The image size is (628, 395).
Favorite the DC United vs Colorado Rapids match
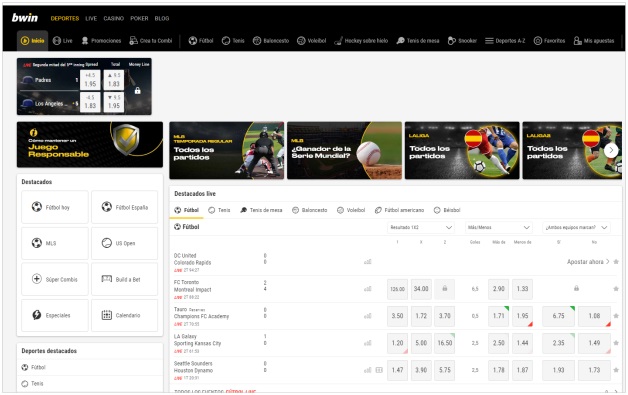tap(616, 262)
